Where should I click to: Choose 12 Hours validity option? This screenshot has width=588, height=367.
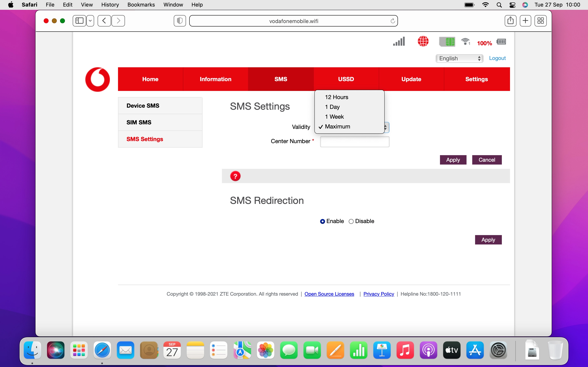point(336,97)
